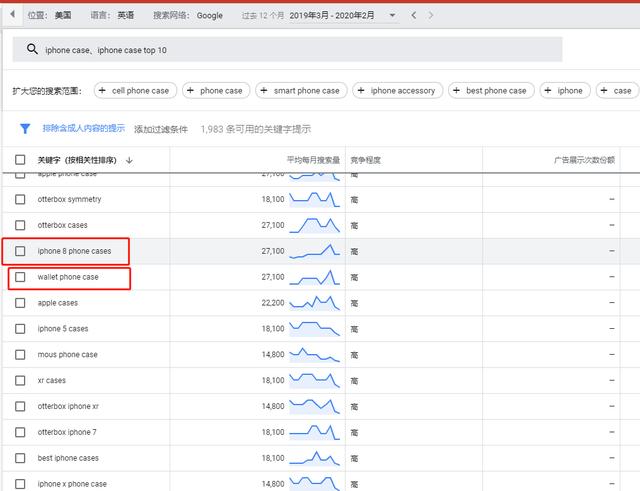The height and width of the screenshot is (491, 640).
Task: Select the 'wallet phone case' checkbox
Action: [20, 277]
